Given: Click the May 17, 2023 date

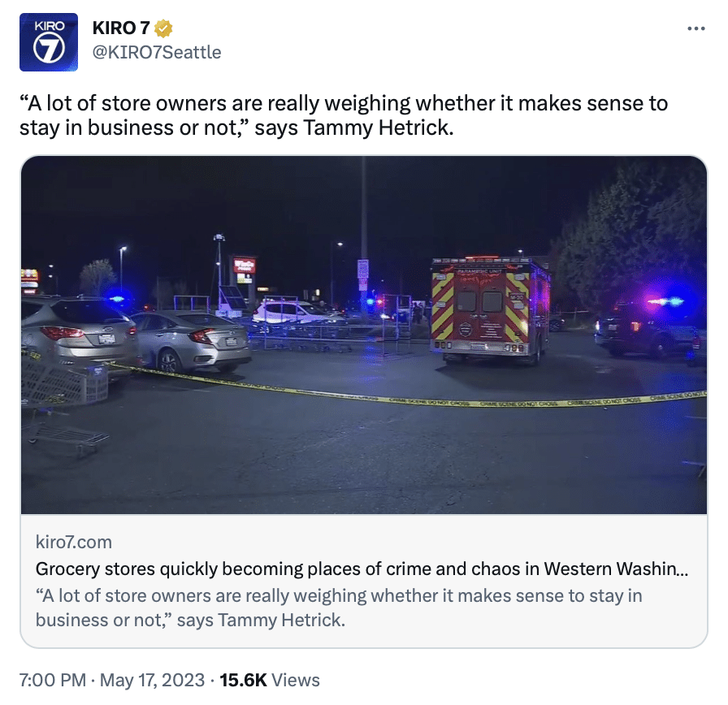Looking at the screenshot, I should pos(152,680).
